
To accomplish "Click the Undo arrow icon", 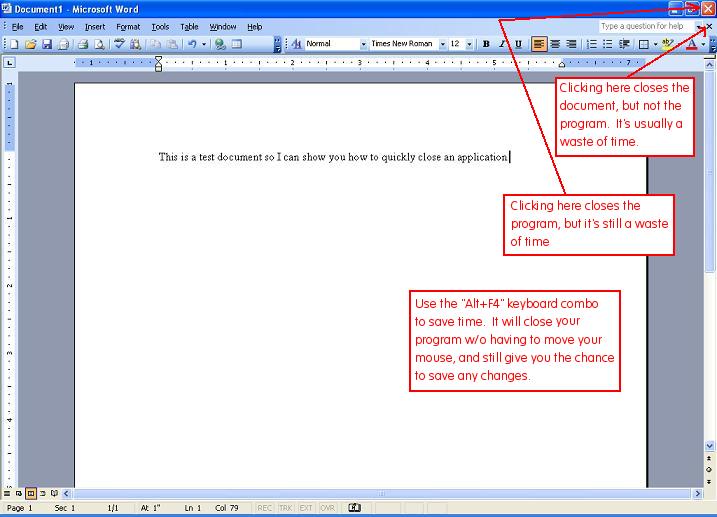I will coord(190,44).
